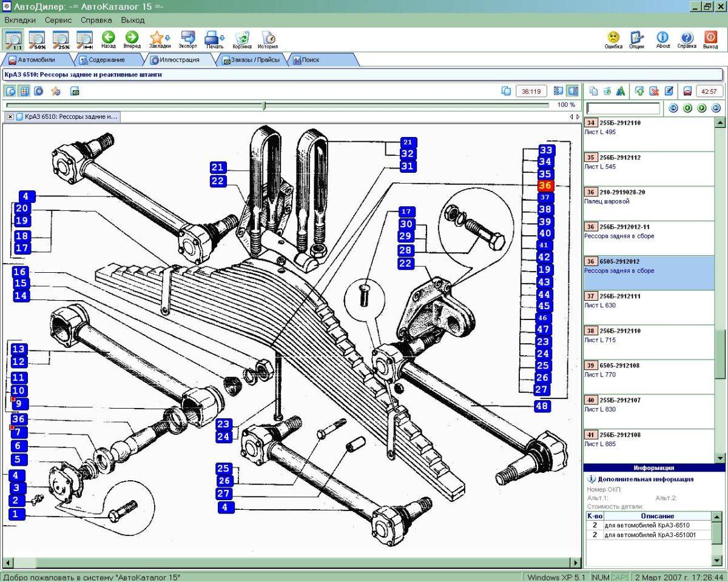
Task: Click the copy illustration icon near 36:119
Action: [x=507, y=91]
